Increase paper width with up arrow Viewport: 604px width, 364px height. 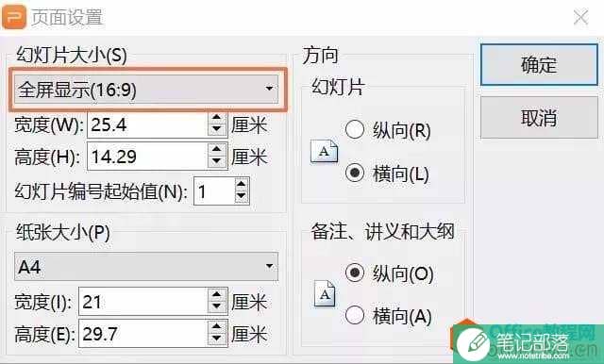coord(217,295)
